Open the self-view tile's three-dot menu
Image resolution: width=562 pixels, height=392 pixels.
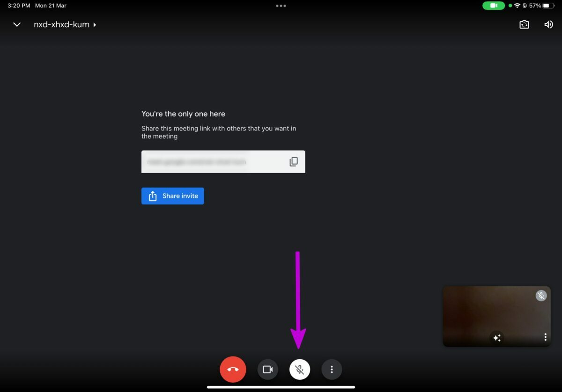click(x=545, y=337)
